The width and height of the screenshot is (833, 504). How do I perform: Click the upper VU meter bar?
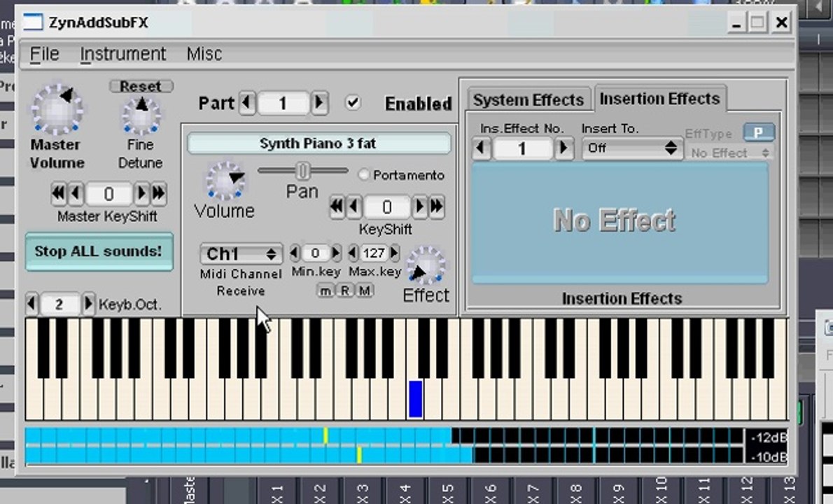tap(384, 435)
